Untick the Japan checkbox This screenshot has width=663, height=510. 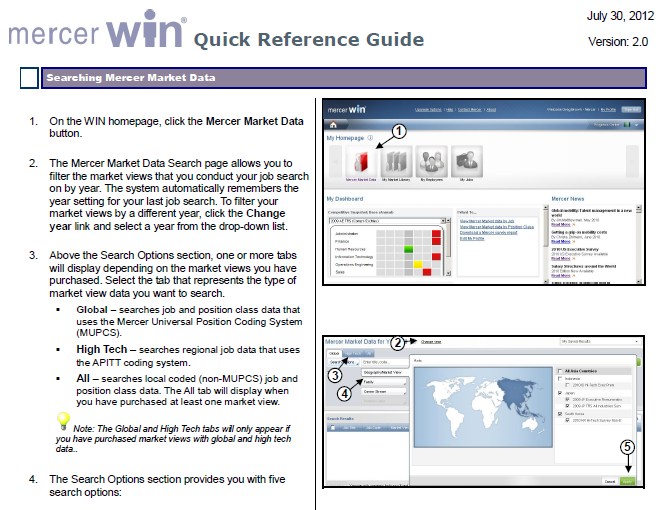coord(560,393)
